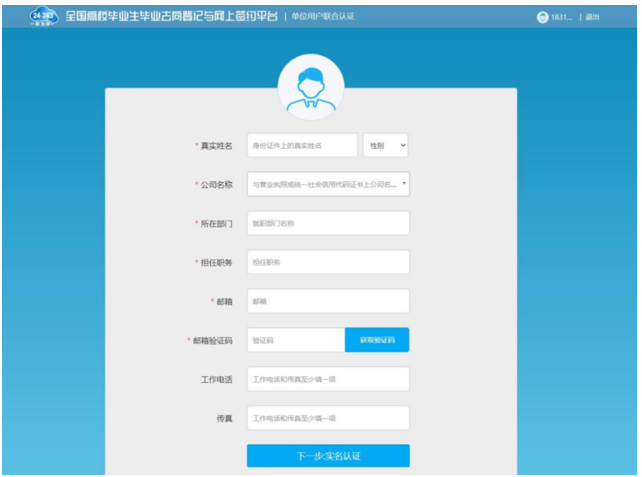The image size is (642, 477).
Task: Open the 性别 gender dropdown
Action: (386, 146)
